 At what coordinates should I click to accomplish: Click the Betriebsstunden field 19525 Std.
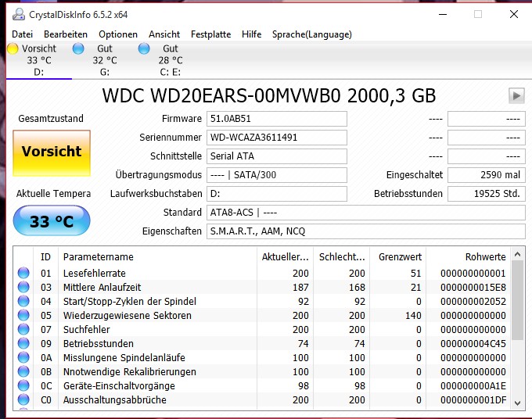(x=487, y=194)
